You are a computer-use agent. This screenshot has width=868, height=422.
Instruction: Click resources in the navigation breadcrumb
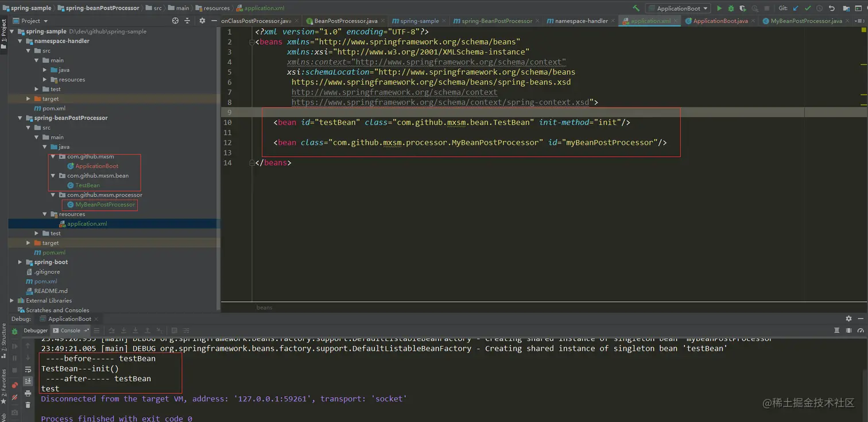point(212,8)
